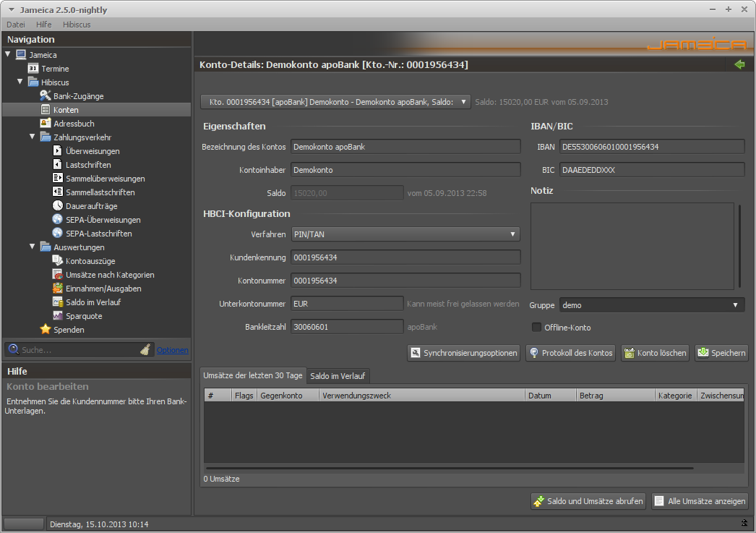This screenshot has width=756, height=533.
Task: Click the Lastschriften icon
Action: 57,164
